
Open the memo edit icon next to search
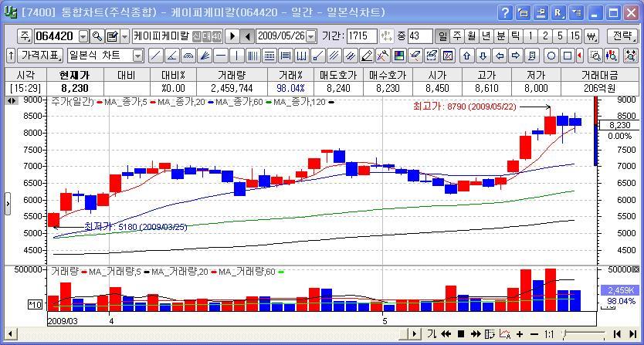tap(112, 36)
